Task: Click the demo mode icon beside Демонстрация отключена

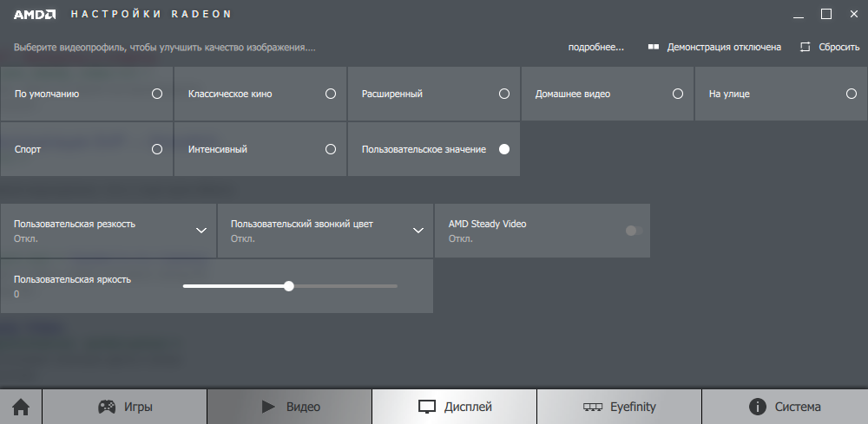Action: [x=654, y=47]
